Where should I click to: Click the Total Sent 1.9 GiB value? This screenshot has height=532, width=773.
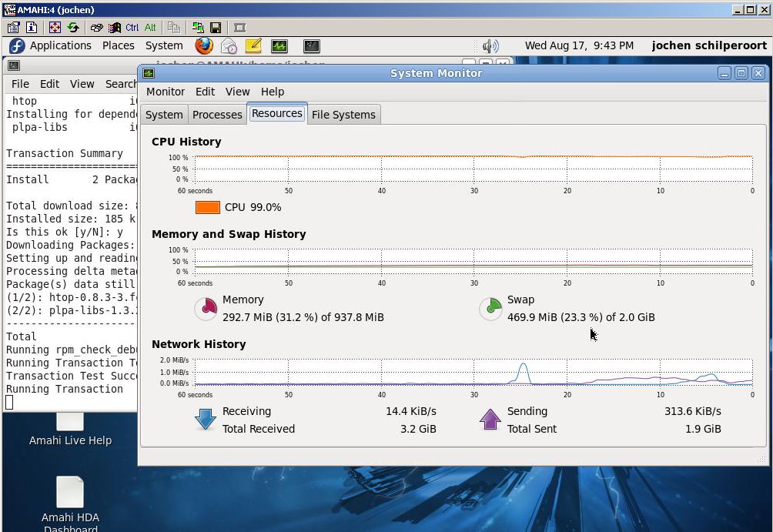[x=703, y=429]
